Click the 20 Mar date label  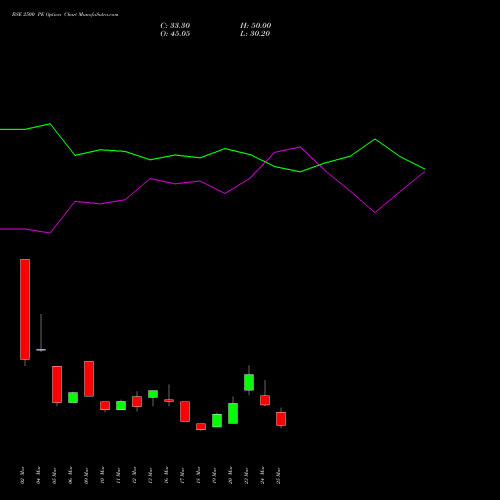(230, 475)
